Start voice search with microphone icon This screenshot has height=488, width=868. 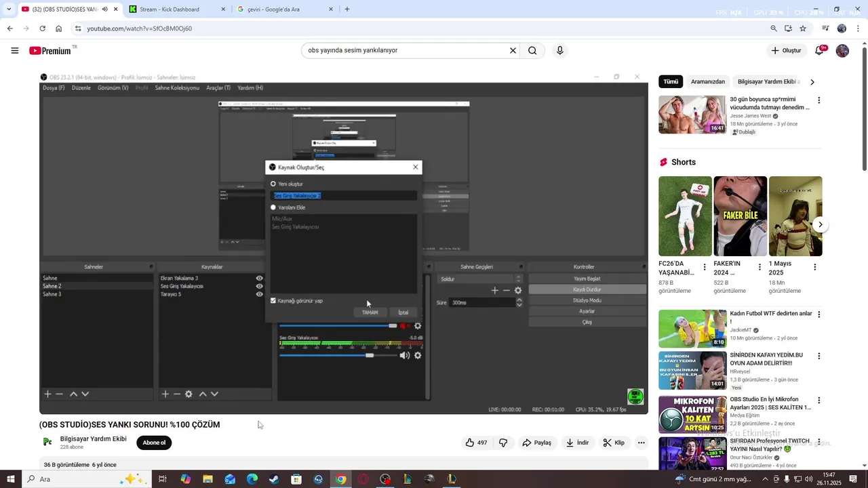click(x=559, y=50)
